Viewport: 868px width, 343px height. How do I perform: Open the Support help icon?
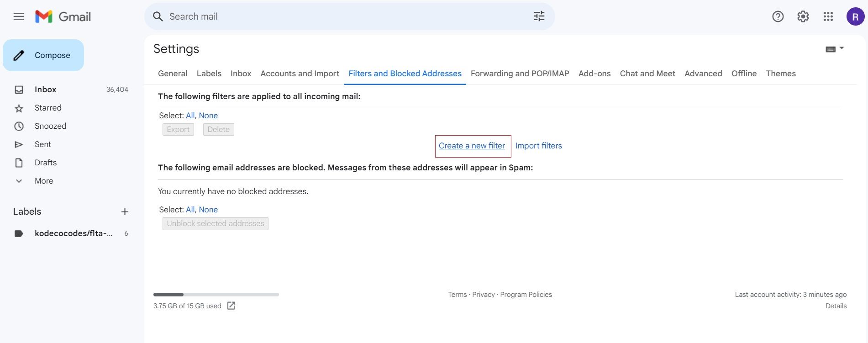778,17
